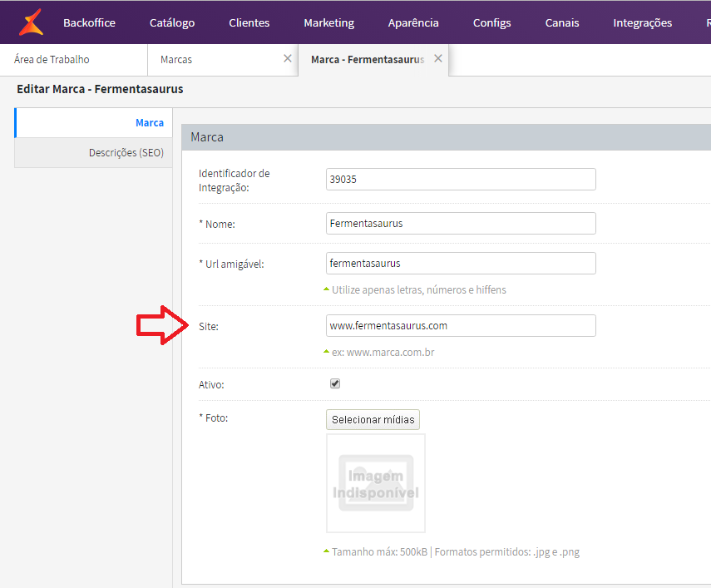Image resolution: width=711 pixels, height=588 pixels.
Task: Click the Selecionar mídias button
Action: [x=373, y=419]
